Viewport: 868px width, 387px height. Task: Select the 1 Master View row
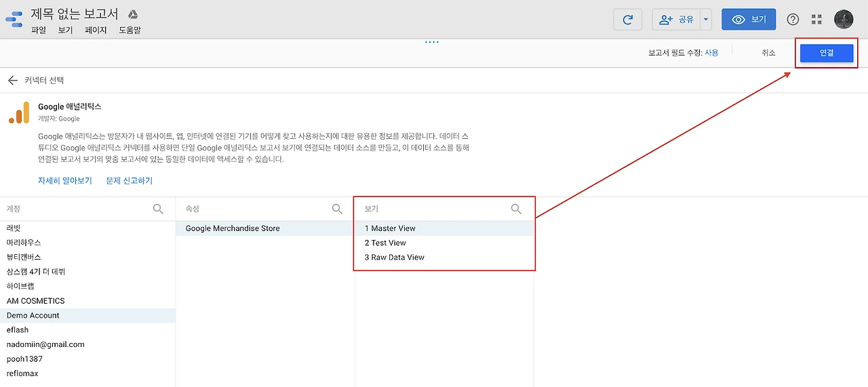coord(444,228)
